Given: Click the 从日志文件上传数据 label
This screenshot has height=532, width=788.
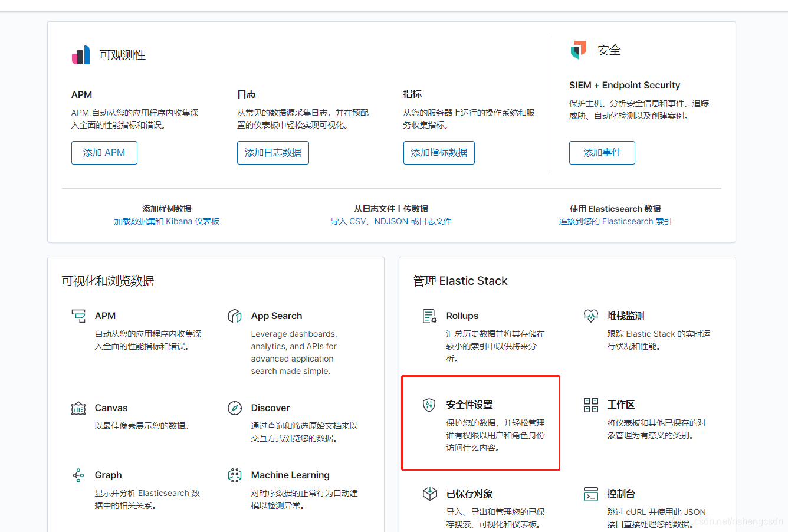Looking at the screenshot, I should (391, 209).
